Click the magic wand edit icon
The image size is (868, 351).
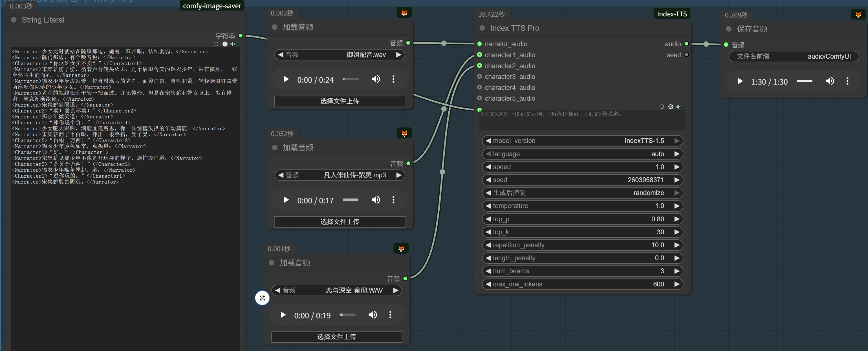262,298
